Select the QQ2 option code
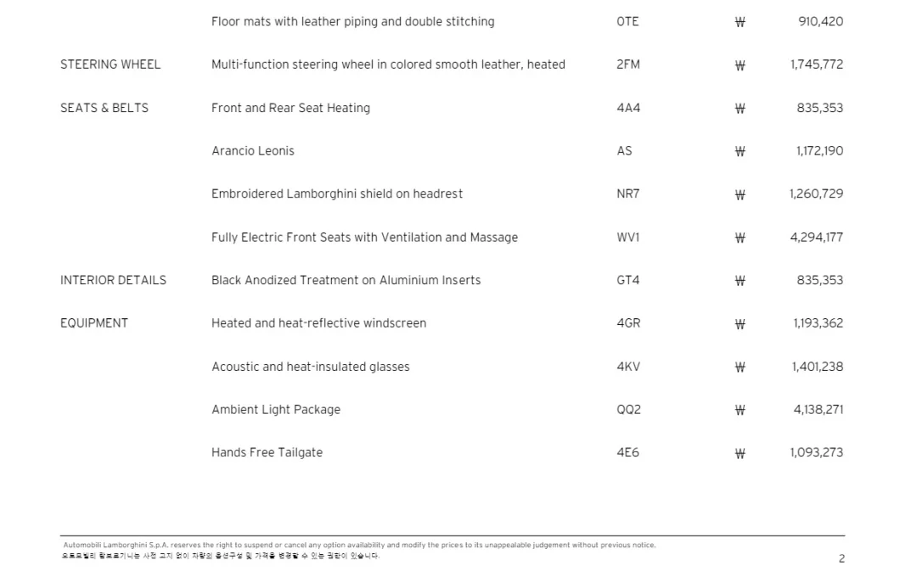Screen dimensions: 917x588 click(x=628, y=410)
